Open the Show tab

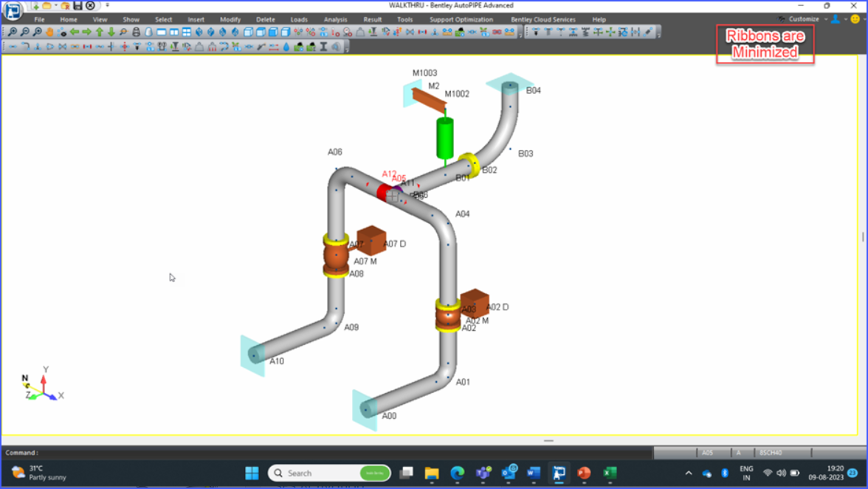(131, 19)
